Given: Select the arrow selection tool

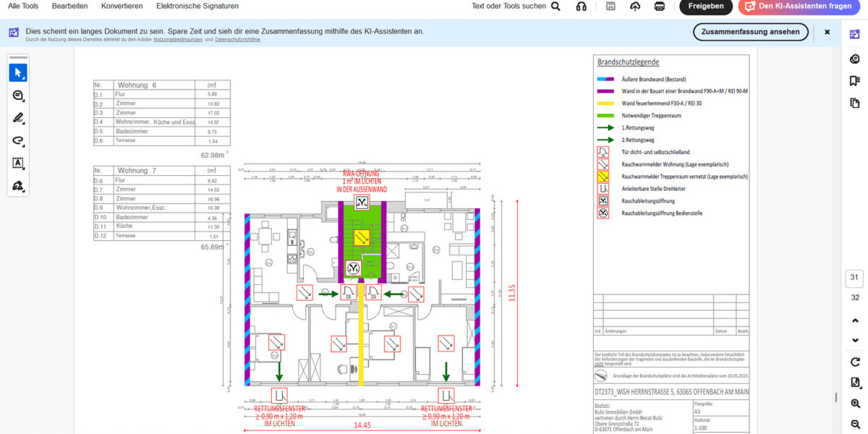Looking at the screenshot, I should pyautogui.click(x=18, y=72).
